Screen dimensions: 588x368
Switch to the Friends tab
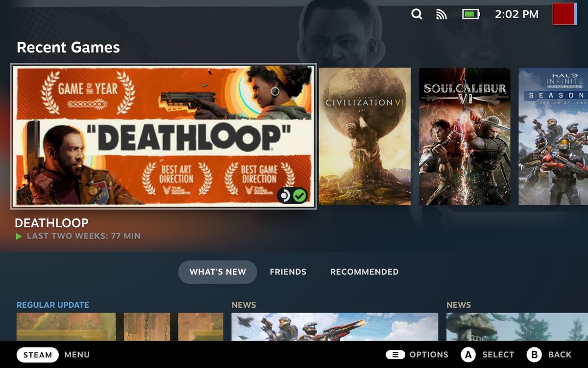(x=288, y=272)
